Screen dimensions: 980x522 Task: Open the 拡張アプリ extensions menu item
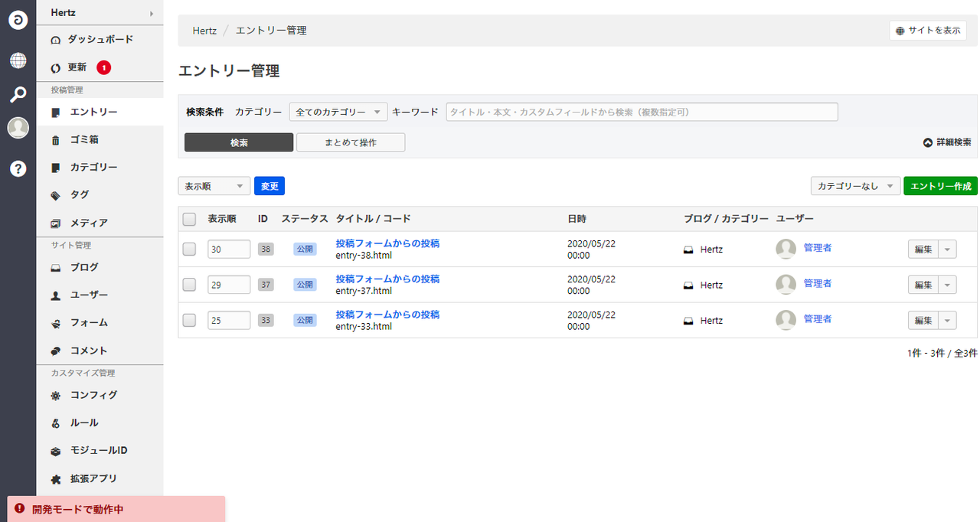(x=93, y=478)
